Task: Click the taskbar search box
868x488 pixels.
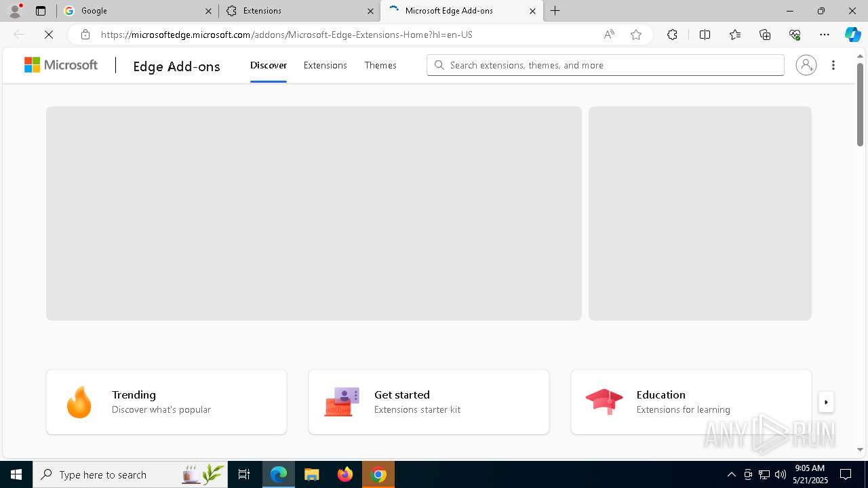Action: pyautogui.click(x=130, y=474)
